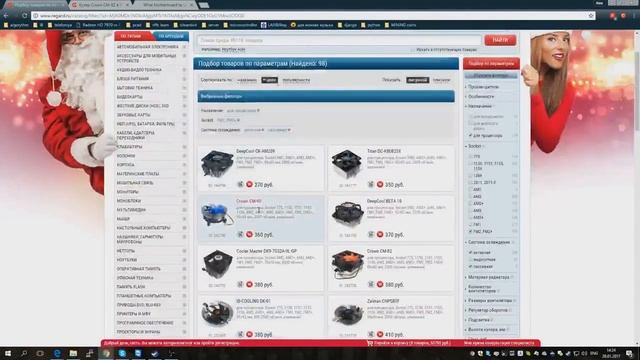Uncheck 'активная' cooling system checkbox
640x360 pixels.
point(471,253)
